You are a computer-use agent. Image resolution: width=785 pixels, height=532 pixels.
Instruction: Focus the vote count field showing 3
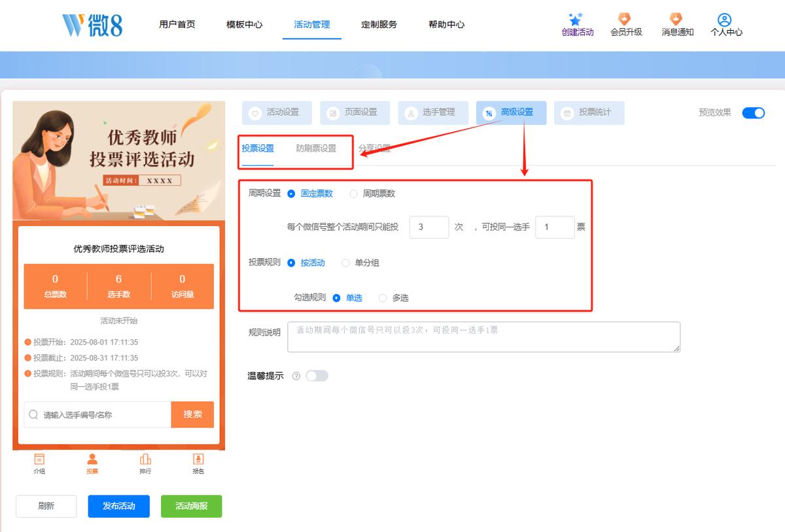tap(429, 227)
